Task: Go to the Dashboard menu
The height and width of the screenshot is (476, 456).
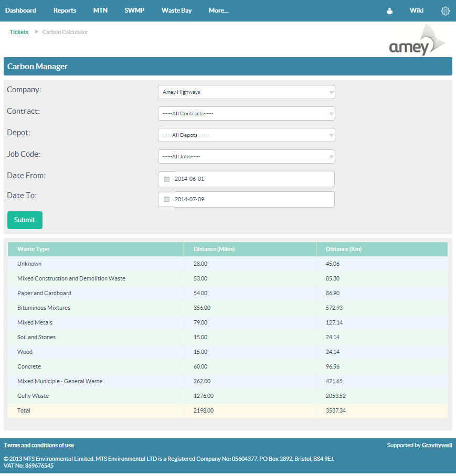Action: coord(20,10)
